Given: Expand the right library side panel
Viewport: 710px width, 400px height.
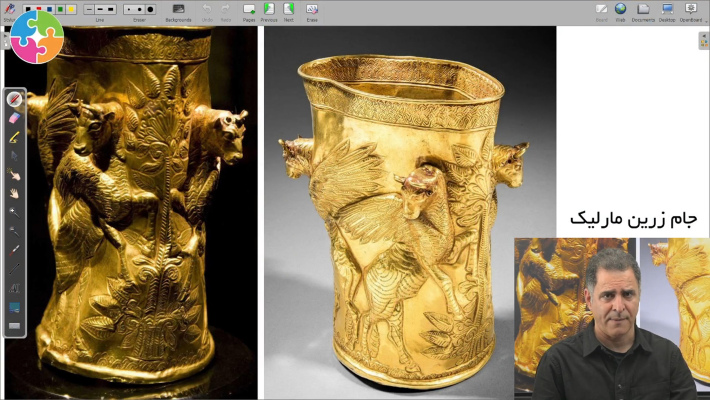Looking at the screenshot, I should point(704,41).
